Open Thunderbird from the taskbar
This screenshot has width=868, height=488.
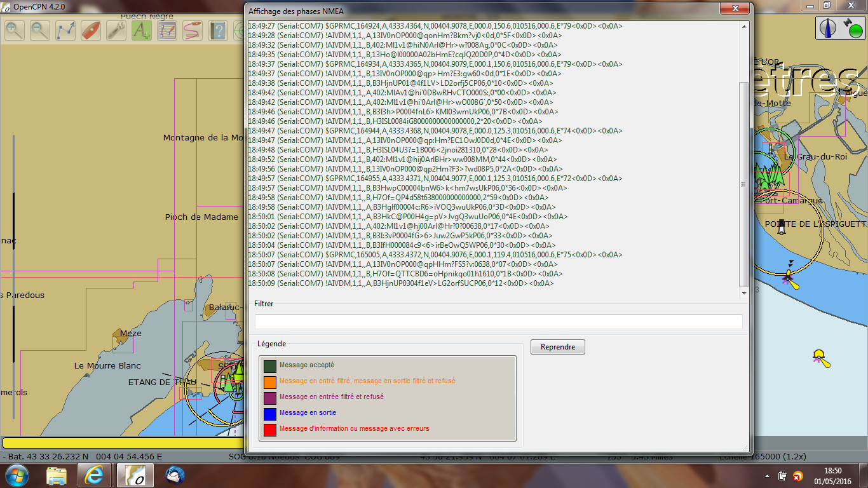pyautogui.click(x=173, y=475)
